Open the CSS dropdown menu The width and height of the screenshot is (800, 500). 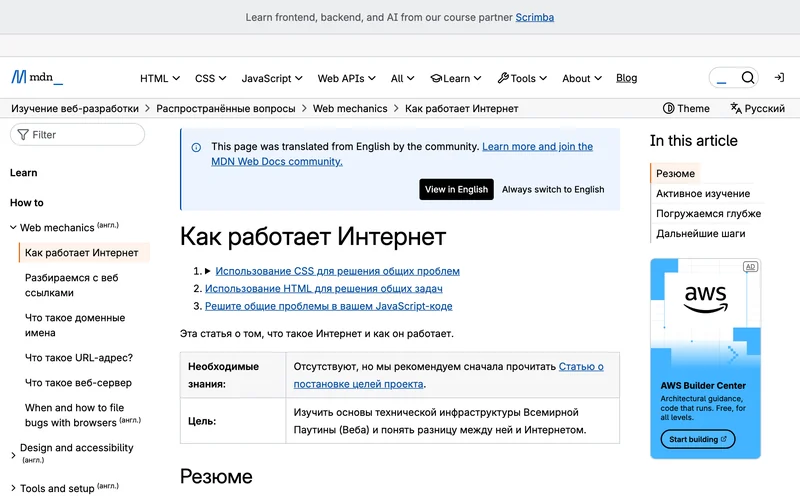[210, 78]
